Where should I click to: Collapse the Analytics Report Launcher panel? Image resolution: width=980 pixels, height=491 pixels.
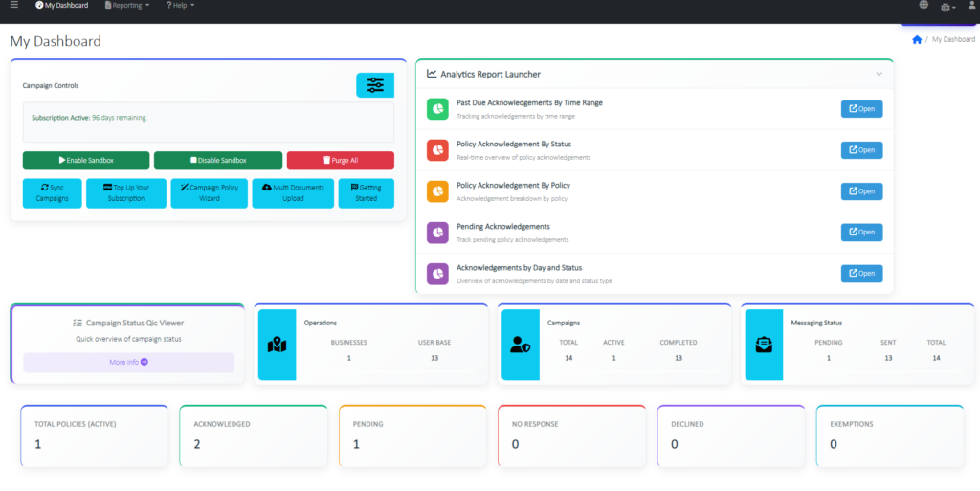pos(879,74)
